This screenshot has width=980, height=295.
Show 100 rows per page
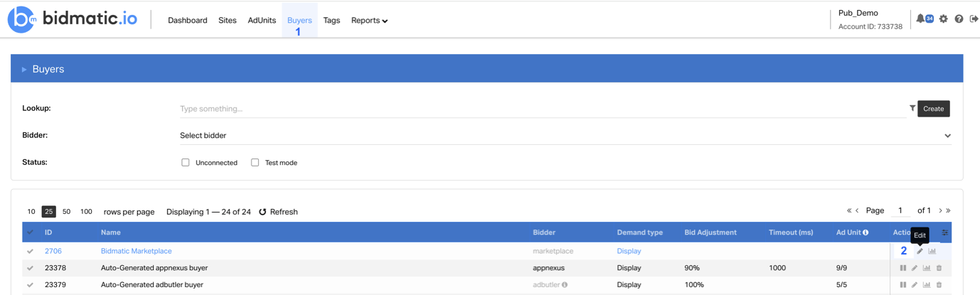(86, 212)
